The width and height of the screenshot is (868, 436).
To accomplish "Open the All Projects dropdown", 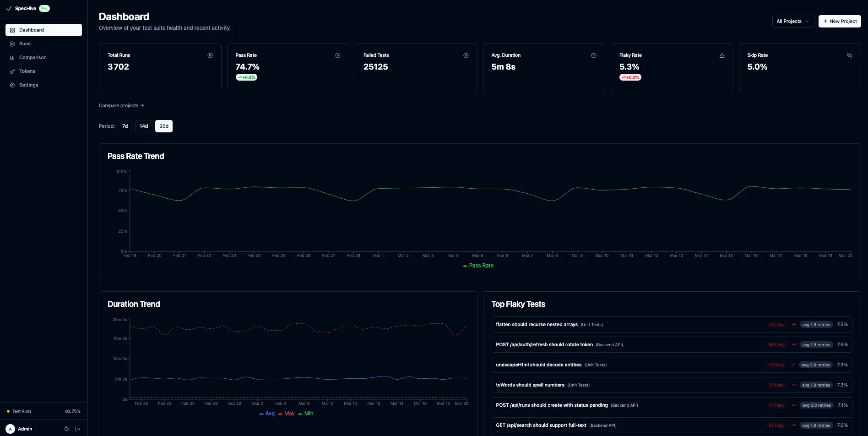I will tap(793, 21).
